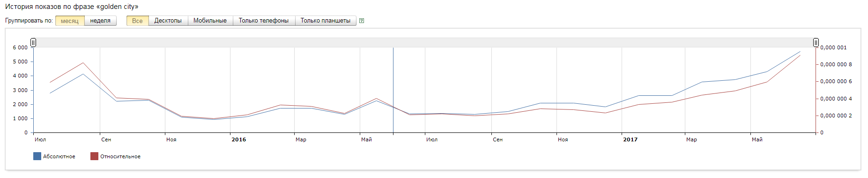
Task: Switch to the Мобильные filter
Action: pyautogui.click(x=210, y=21)
